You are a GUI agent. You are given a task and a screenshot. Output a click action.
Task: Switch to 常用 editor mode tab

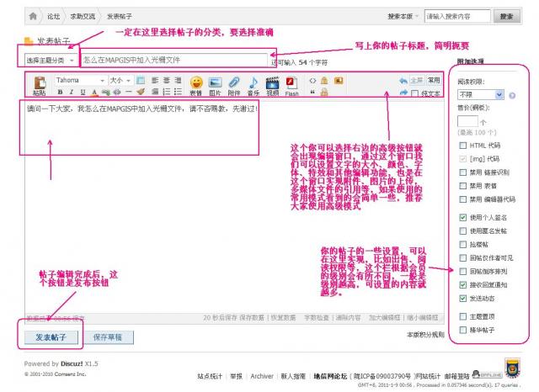(433, 80)
